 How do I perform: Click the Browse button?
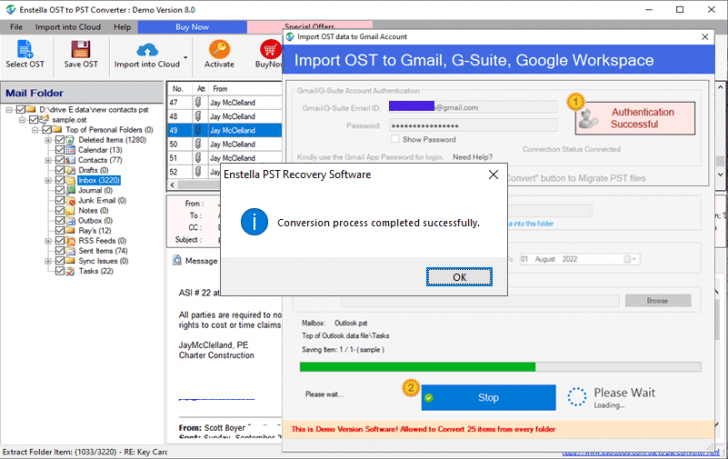[657, 301]
